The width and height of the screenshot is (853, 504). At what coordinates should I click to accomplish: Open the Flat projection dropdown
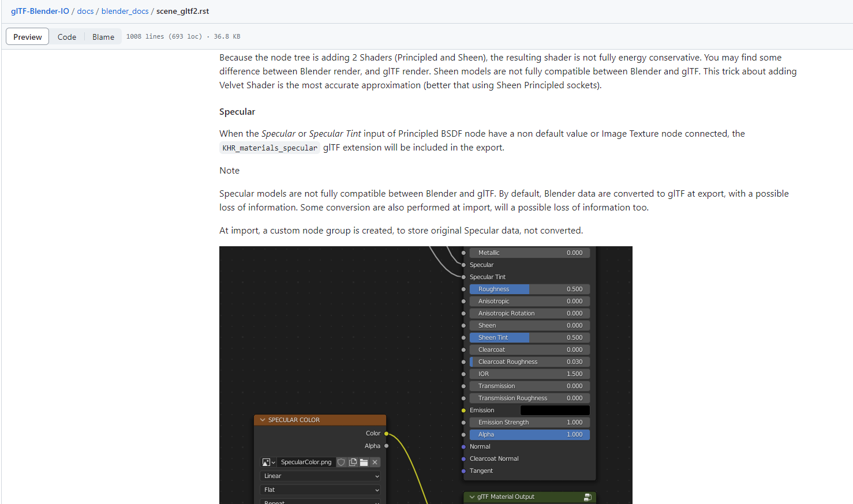click(x=320, y=490)
